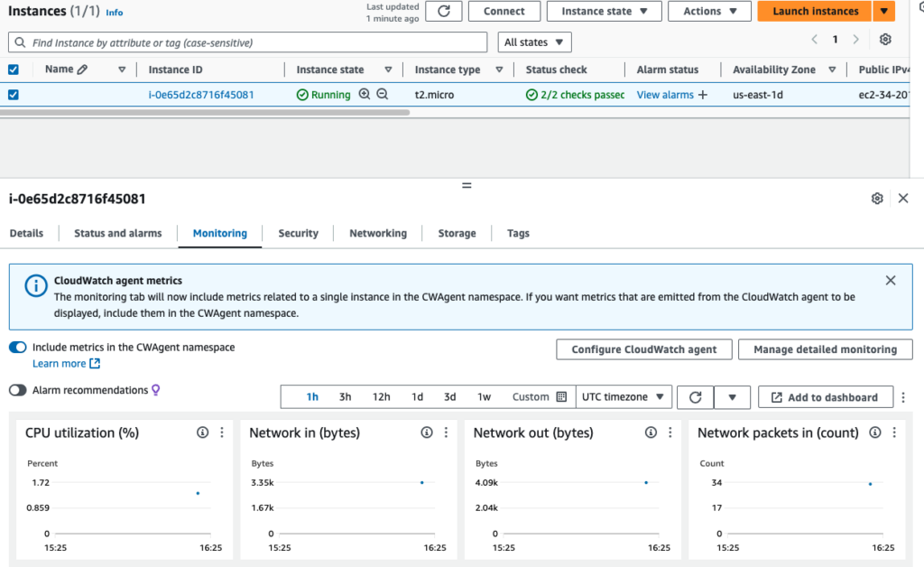
Task: Click the resize handle of details panel
Action: tap(467, 186)
